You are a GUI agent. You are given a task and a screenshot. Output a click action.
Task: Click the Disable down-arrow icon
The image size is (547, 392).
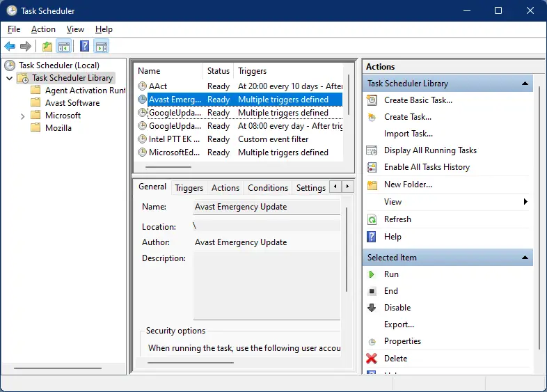click(372, 308)
